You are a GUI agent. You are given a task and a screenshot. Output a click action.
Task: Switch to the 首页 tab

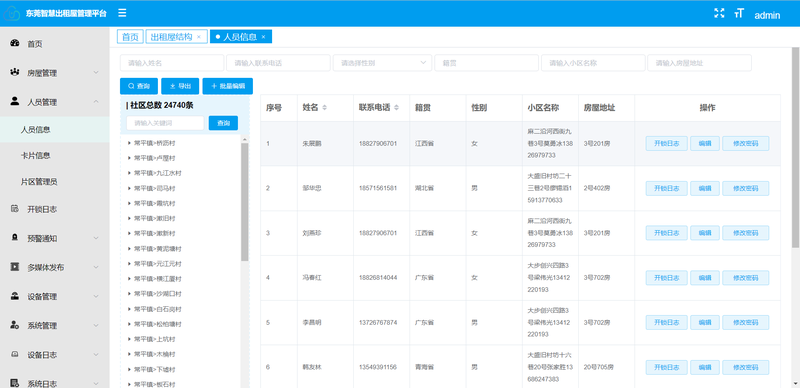tap(130, 37)
